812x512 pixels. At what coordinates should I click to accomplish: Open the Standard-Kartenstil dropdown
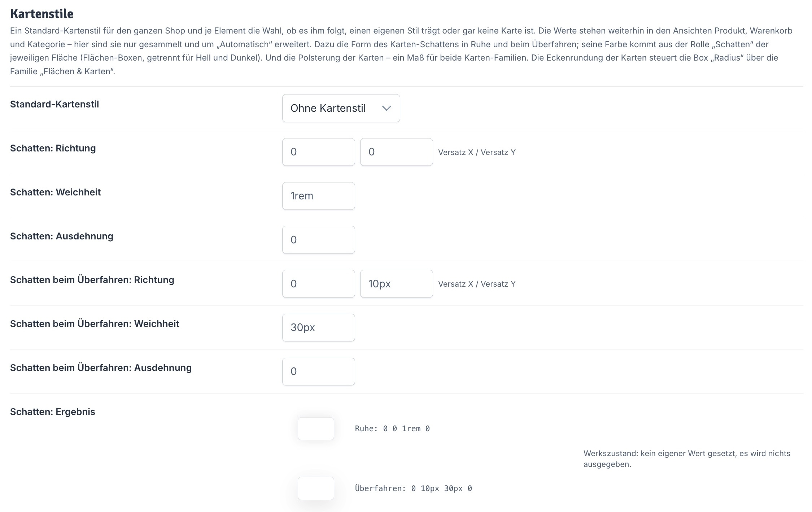point(341,108)
